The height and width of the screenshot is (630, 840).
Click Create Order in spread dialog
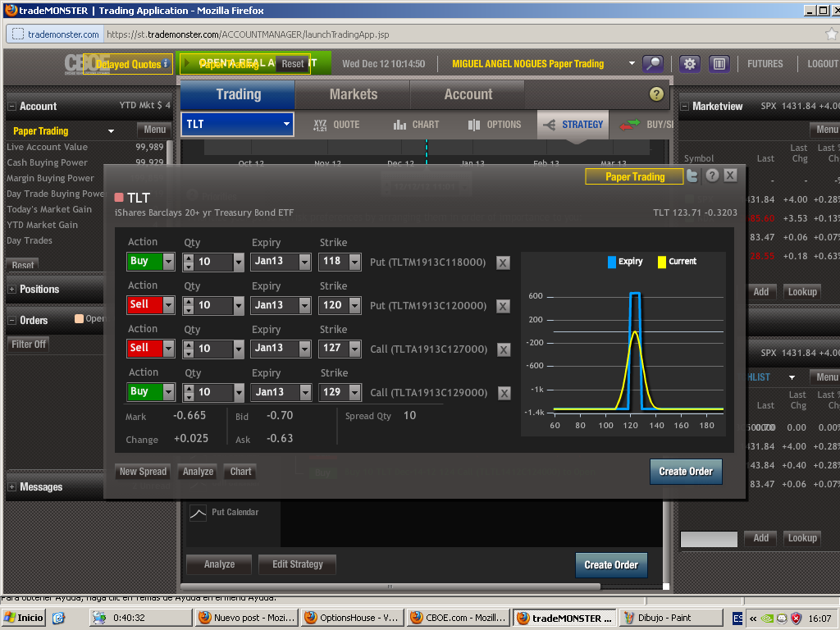[686, 472]
